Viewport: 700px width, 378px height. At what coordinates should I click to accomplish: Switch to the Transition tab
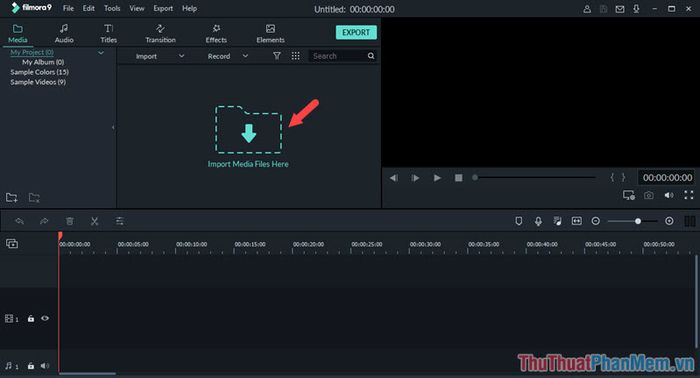160,34
